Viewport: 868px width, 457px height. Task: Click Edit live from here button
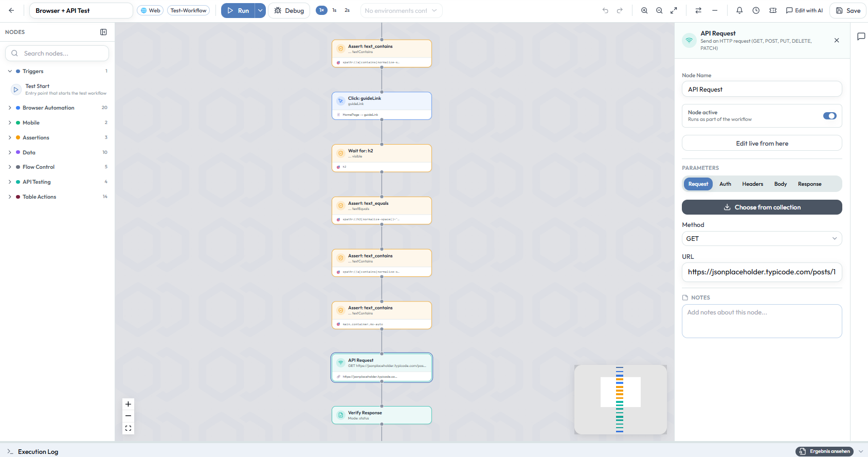point(762,143)
